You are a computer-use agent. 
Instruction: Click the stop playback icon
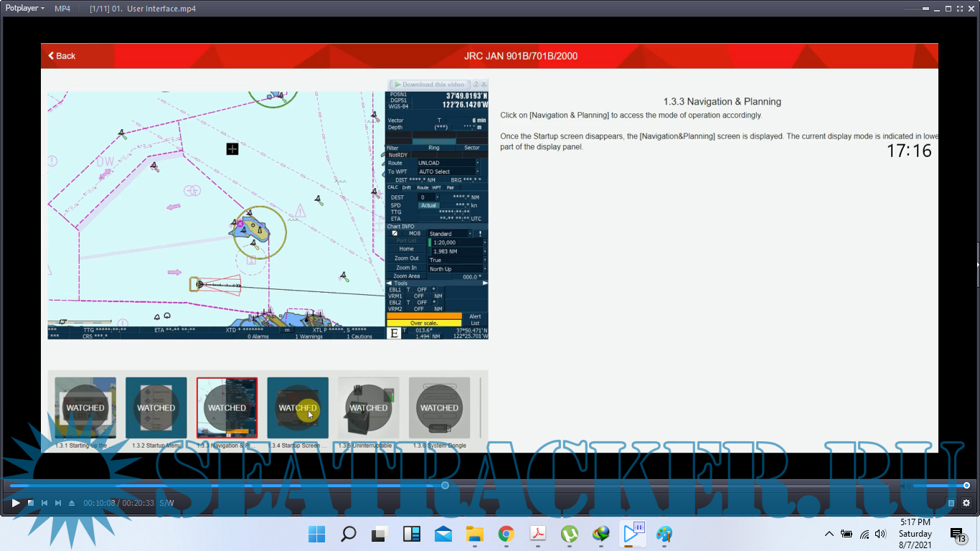pyautogui.click(x=30, y=504)
